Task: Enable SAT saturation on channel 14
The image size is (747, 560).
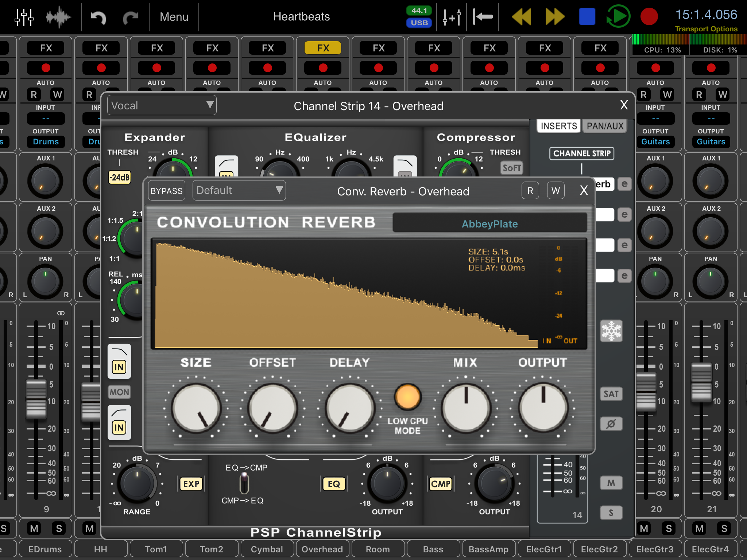Action: pos(611,394)
